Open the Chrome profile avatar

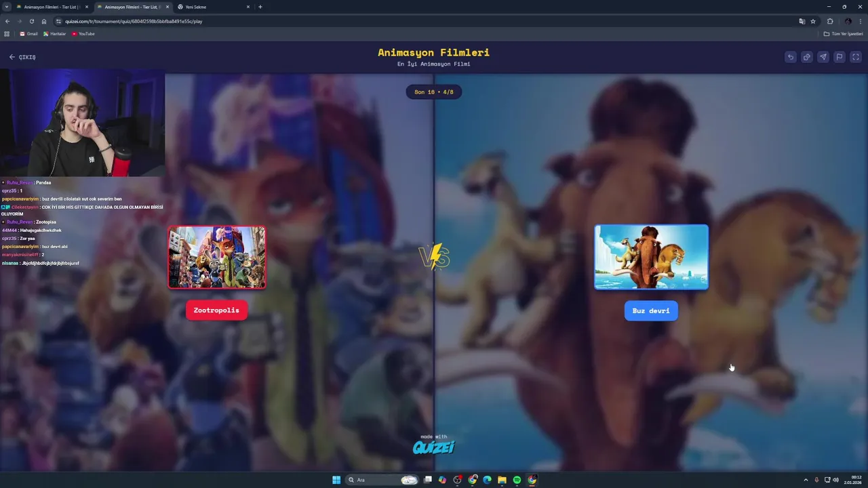(x=848, y=21)
